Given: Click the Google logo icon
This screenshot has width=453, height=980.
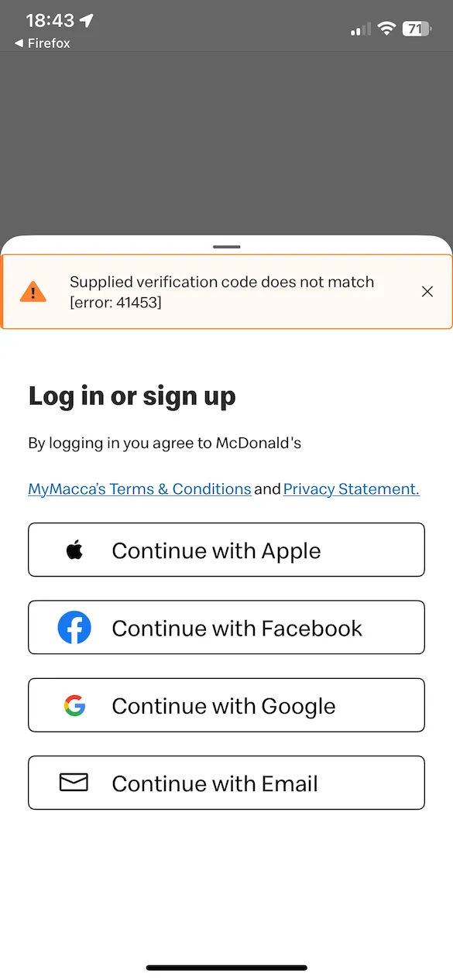Looking at the screenshot, I should click(74, 705).
